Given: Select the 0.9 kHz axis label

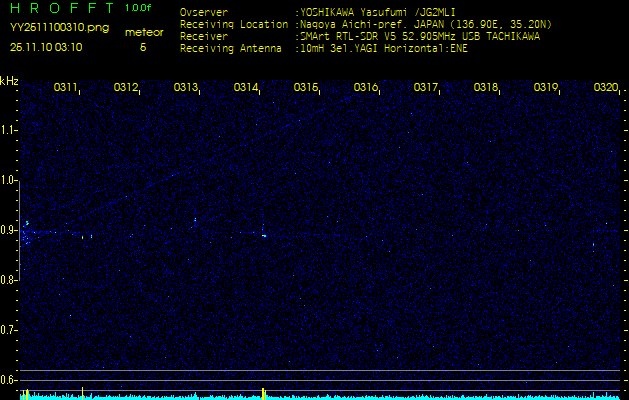Looking at the screenshot, I should 9,230.
